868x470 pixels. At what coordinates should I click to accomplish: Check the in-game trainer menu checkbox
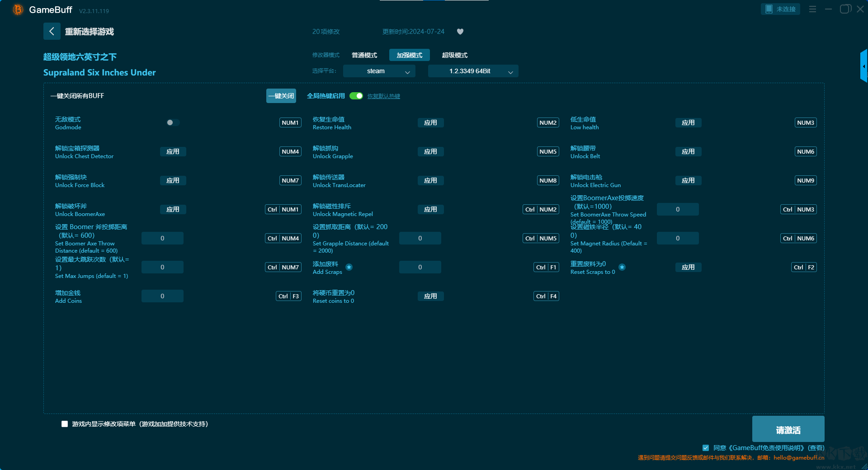point(65,424)
